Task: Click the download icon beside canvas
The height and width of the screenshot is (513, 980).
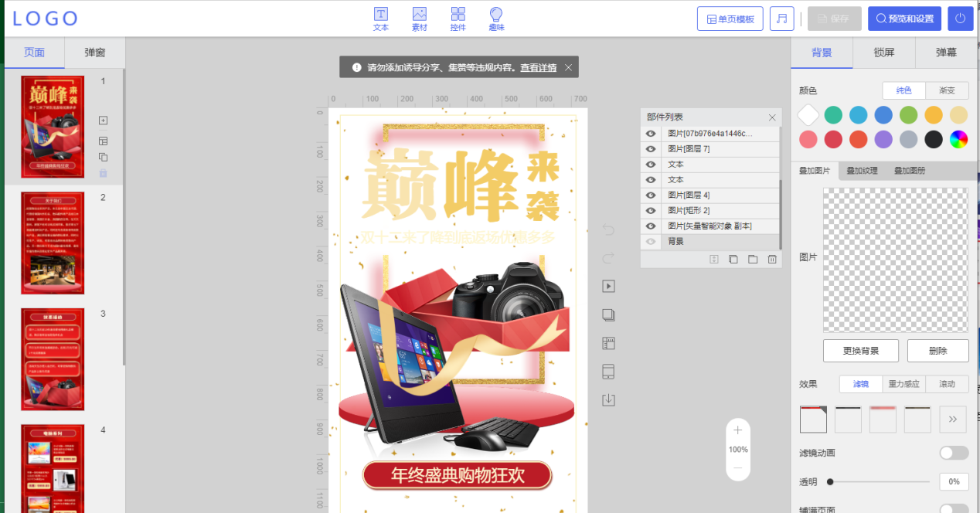Action: point(608,400)
